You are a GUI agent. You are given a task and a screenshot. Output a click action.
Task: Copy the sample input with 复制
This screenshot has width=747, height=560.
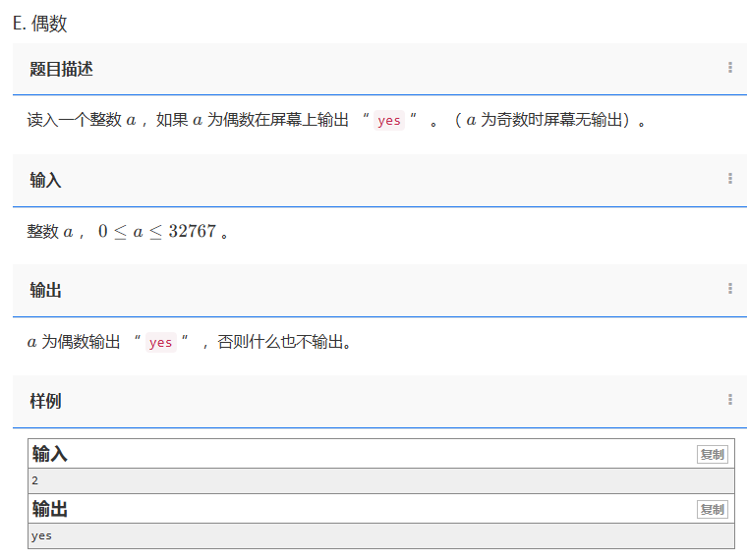[712, 454]
